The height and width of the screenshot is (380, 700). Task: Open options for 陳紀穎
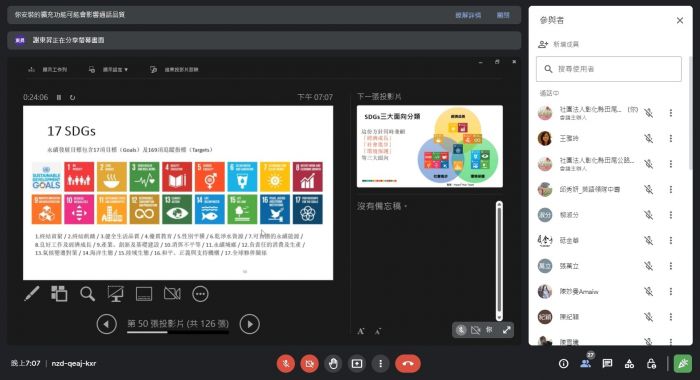671,317
